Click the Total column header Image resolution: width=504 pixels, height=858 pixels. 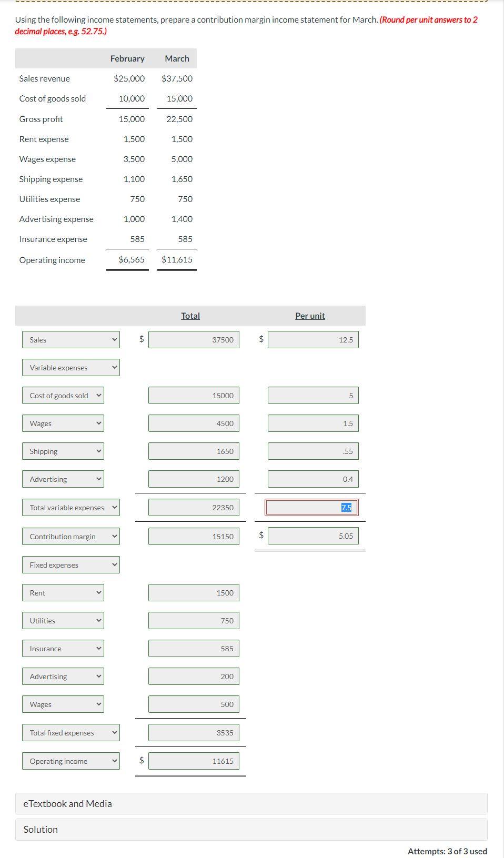(190, 316)
